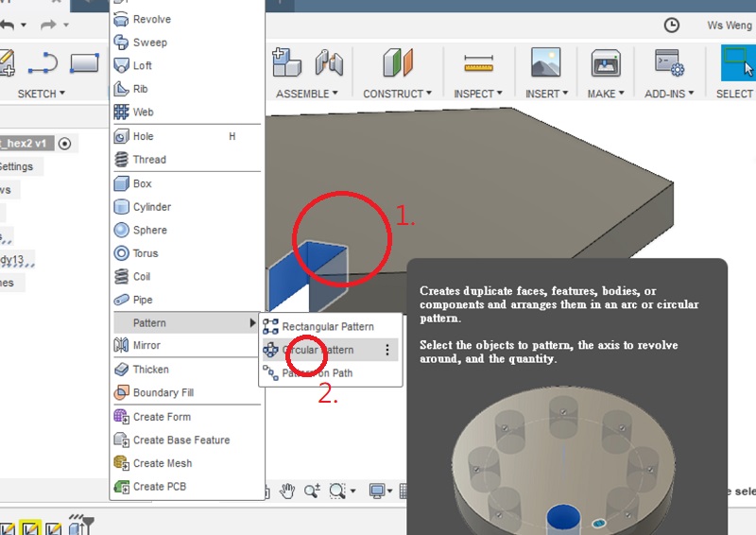756x535 pixels.
Task: Select the Line sketch tool icon
Action: 43,63
